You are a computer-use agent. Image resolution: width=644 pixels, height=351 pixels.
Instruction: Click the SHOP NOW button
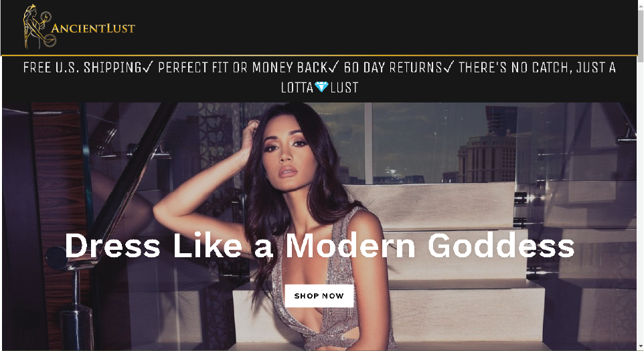click(x=319, y=296)
